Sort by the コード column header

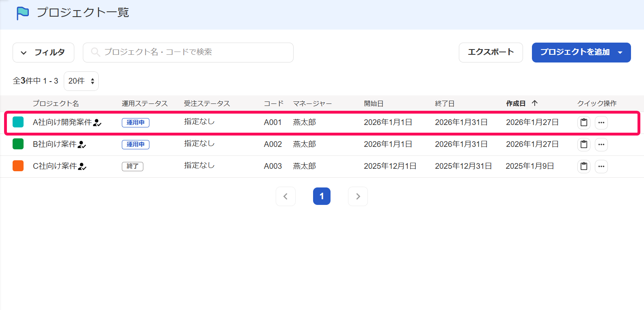click(x=273, y=103)
